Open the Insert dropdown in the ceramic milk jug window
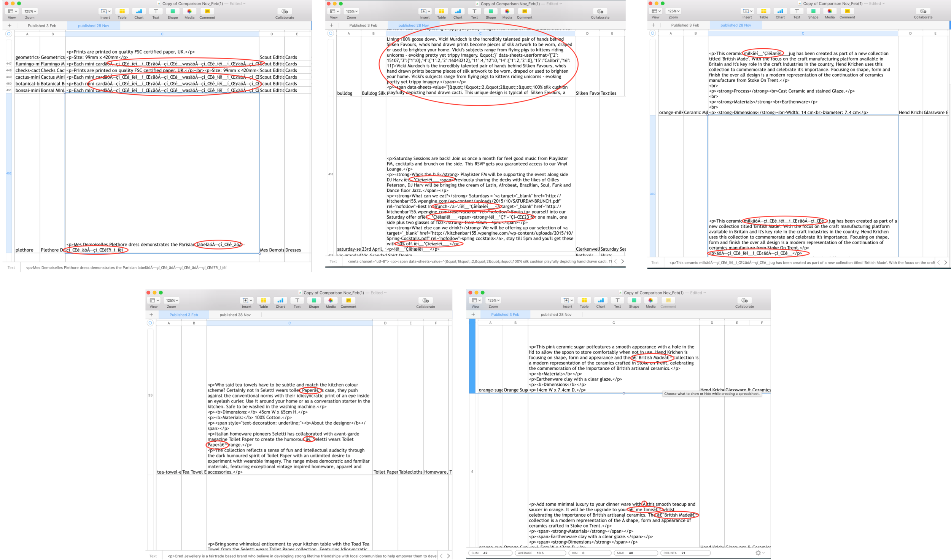The height and width of the screenshot is (560, 951). click(747, 11)
